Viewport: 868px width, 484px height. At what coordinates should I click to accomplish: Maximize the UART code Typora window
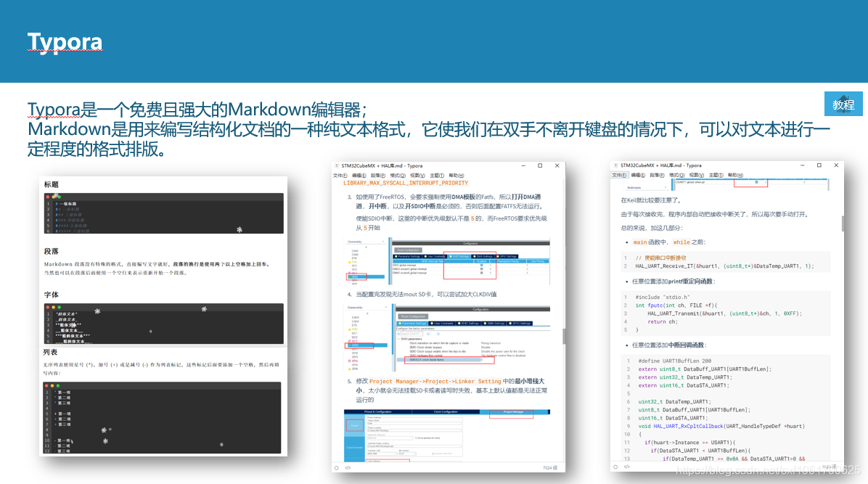tap(819, 165)
